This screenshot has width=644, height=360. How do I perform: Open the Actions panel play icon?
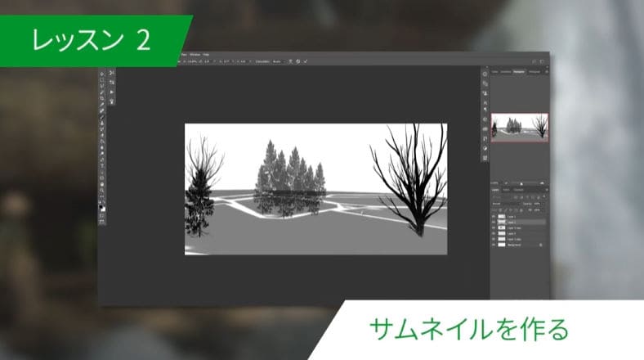(x=485, y=83)
